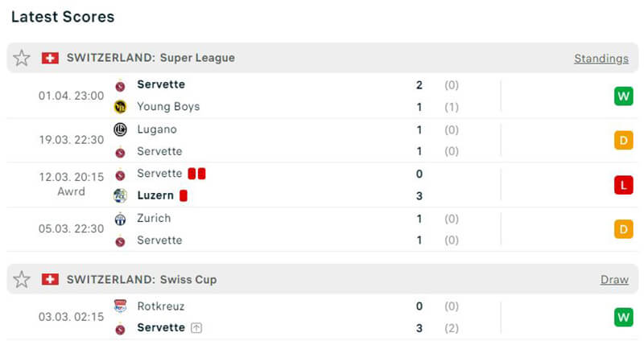Star the Swiss Cup favorite icon

tap(22, 280)
